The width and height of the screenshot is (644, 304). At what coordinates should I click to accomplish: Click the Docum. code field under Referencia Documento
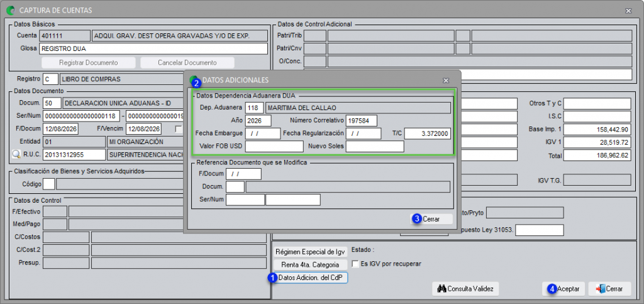(x=235, y=186)
